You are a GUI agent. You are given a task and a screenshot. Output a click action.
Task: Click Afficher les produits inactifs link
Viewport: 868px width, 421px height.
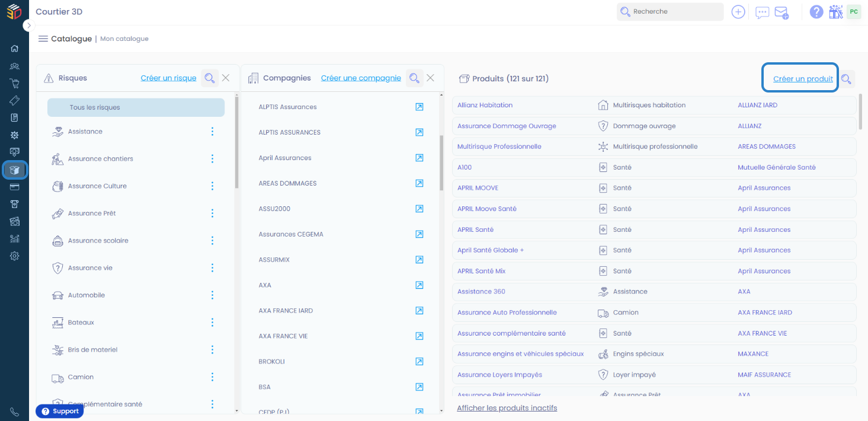507,408
